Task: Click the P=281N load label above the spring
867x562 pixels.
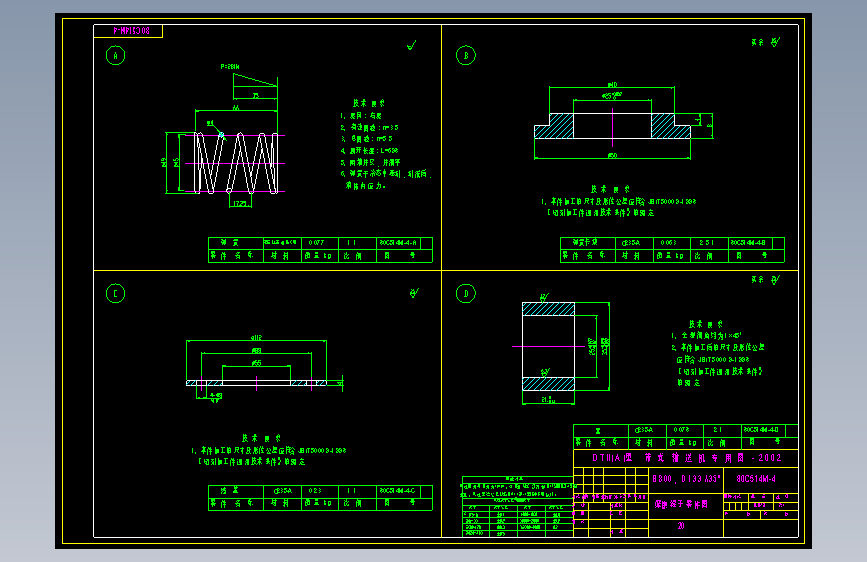Action: pyautogui.click(x=230, y=67)
